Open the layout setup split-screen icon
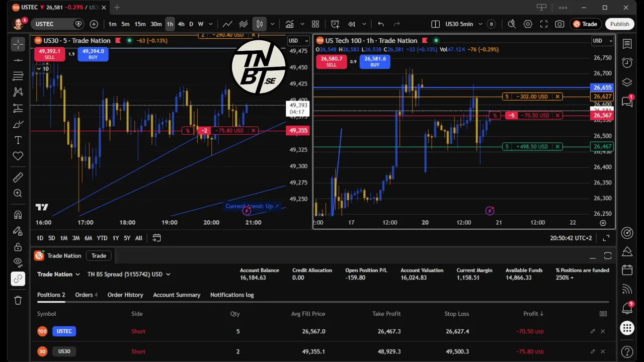 [436, 24]
